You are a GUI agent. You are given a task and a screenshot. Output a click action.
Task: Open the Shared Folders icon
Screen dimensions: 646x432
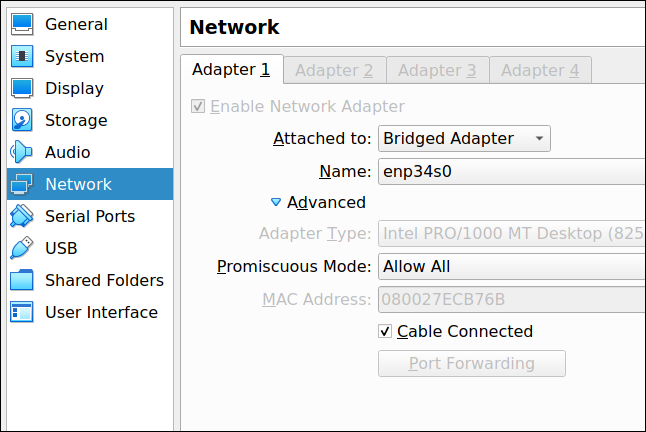(22, 280)
